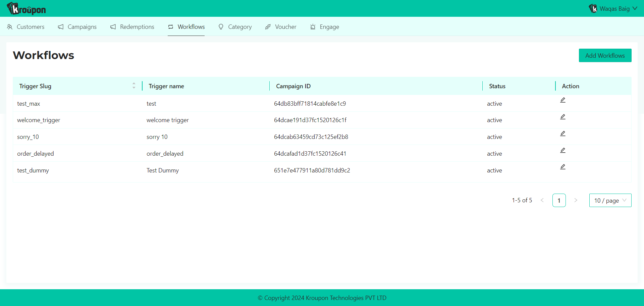The width and height of the screenshot is (644, 306).
Task: Click the Customers people icon
Action: tap(10, 27)
